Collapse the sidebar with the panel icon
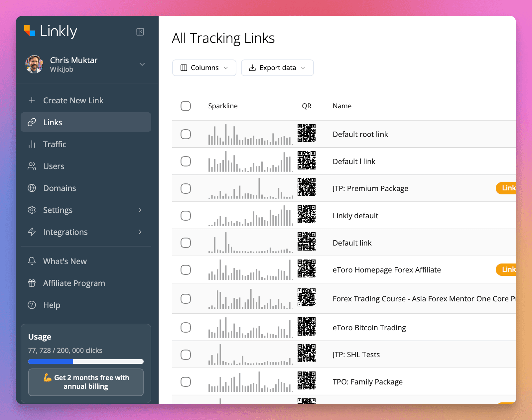The width and height of the screenshot is (532, 420). [140, 32]
